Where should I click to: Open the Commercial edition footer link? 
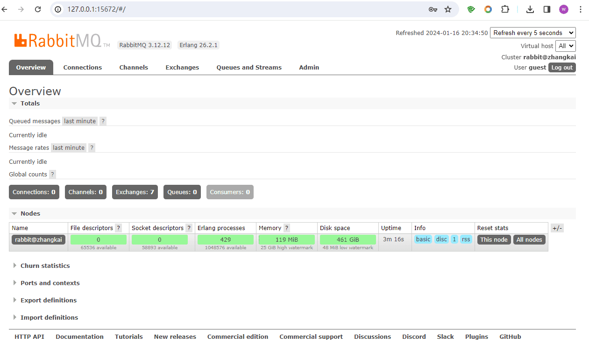[238, 336]
